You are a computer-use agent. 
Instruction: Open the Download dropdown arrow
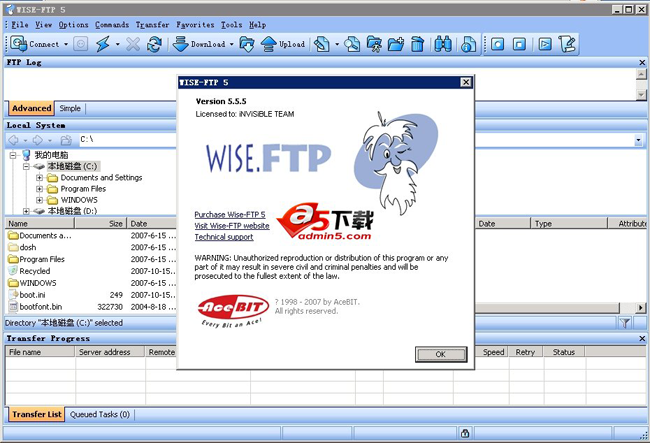[232, 44]
